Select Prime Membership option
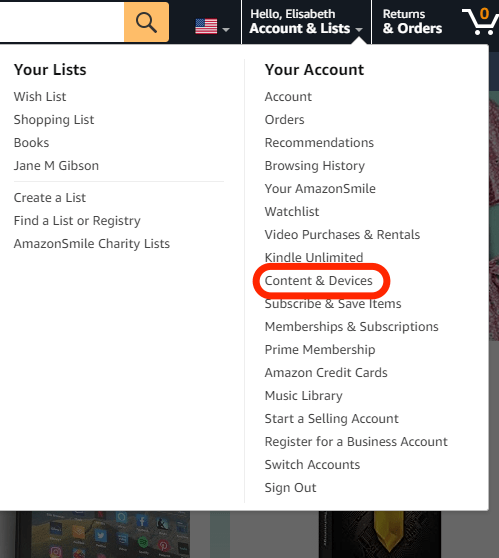 pos(320,350)
